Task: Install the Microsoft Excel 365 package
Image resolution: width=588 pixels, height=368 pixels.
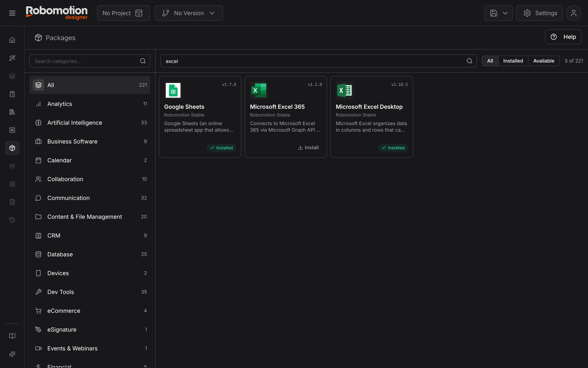Action: tap(308, 148)
